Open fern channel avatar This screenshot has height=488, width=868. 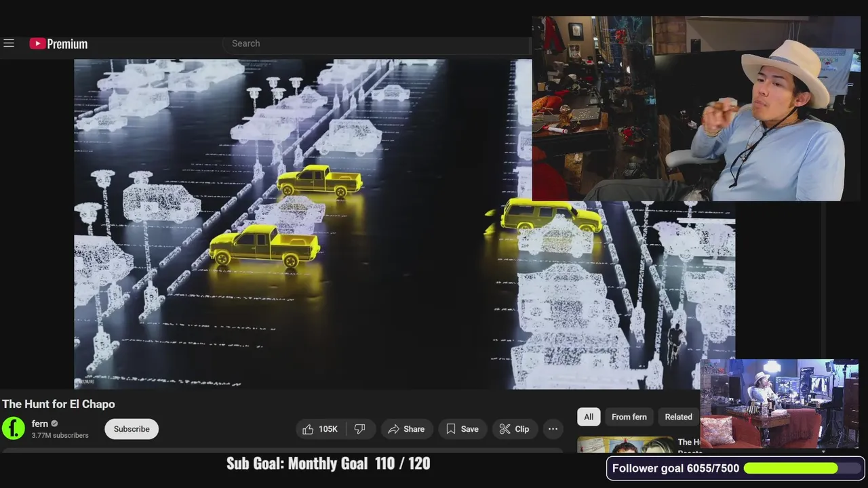click(x=14, y=428)
